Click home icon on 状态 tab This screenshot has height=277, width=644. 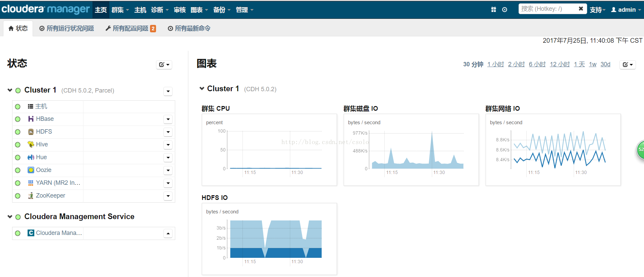pos(11,28)
